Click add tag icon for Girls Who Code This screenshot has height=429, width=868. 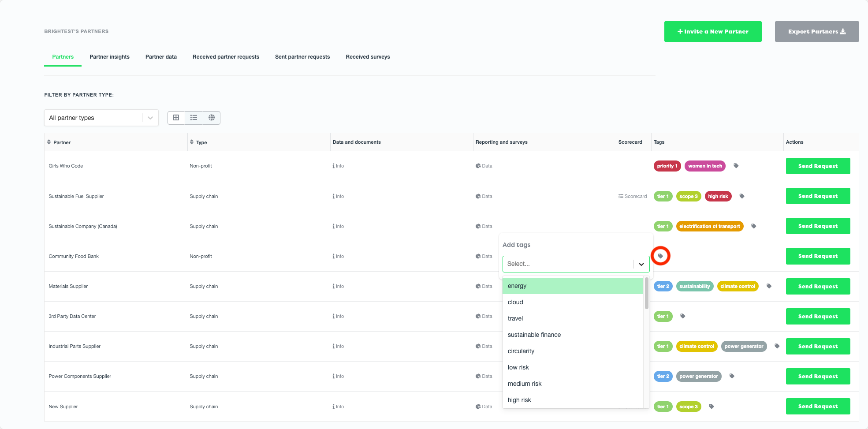736,166
